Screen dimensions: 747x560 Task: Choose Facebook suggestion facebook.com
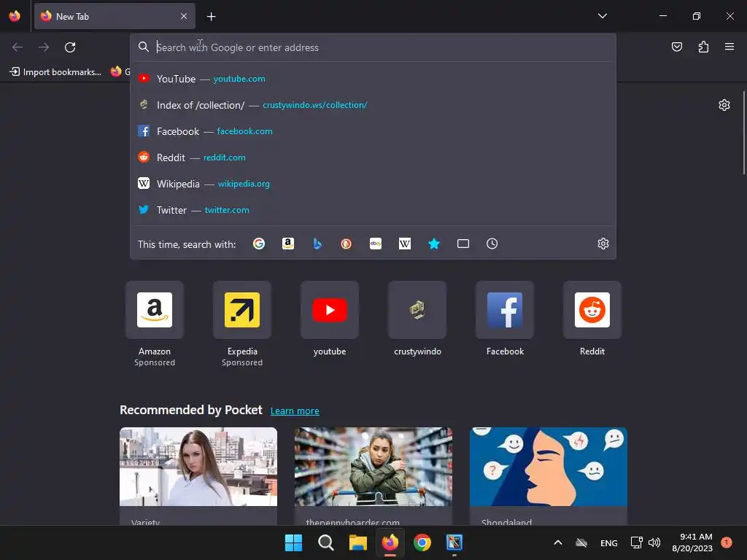pyautogui.click(x=373, y=131)
